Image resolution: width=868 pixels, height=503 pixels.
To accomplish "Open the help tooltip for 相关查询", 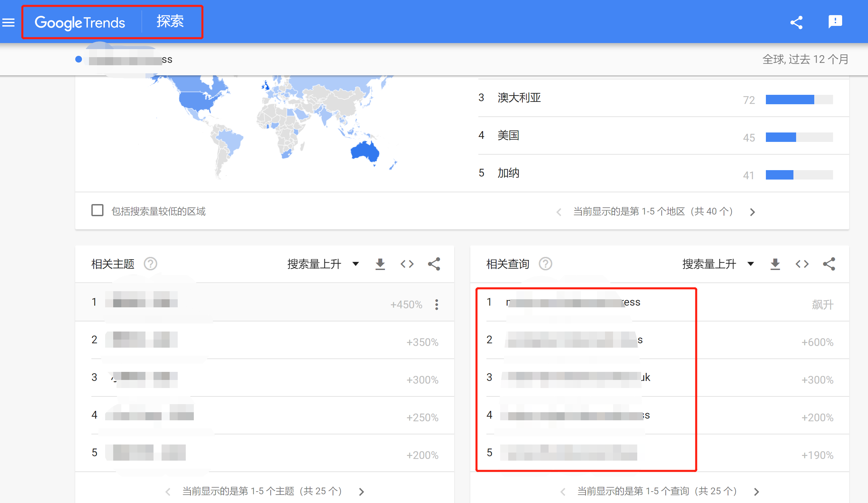I will tap(546, 264).
